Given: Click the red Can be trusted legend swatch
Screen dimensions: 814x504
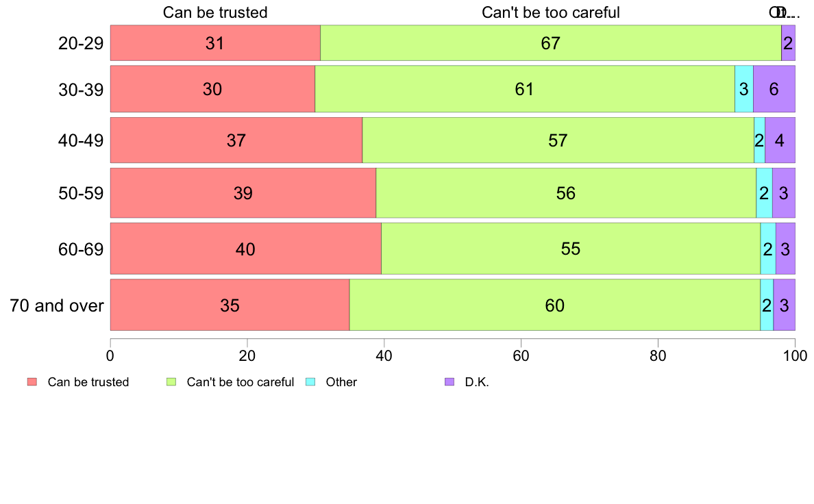Looking at the screenshot, I should point(32,382).
